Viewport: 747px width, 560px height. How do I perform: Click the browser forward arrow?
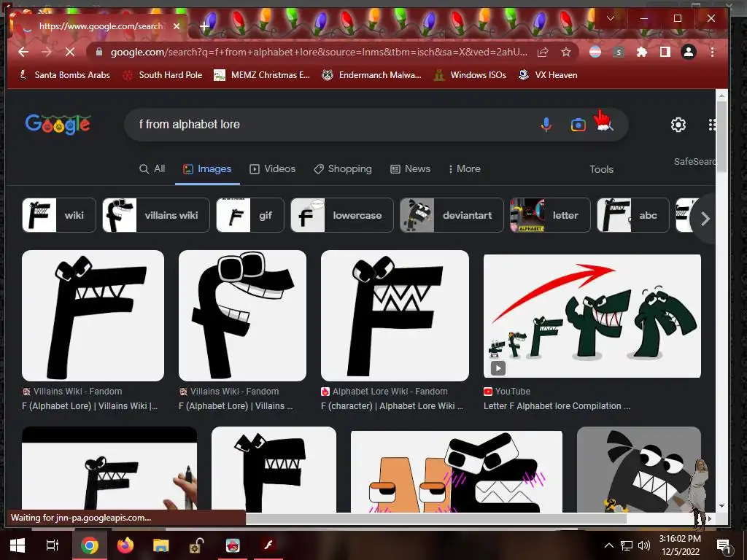point(46,52)
